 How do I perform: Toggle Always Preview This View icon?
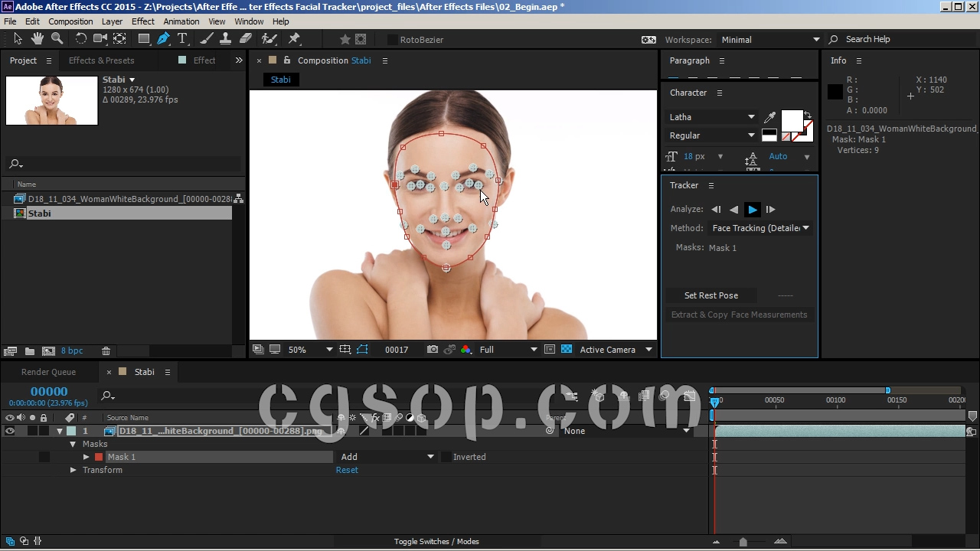click(x=258, y=350)
